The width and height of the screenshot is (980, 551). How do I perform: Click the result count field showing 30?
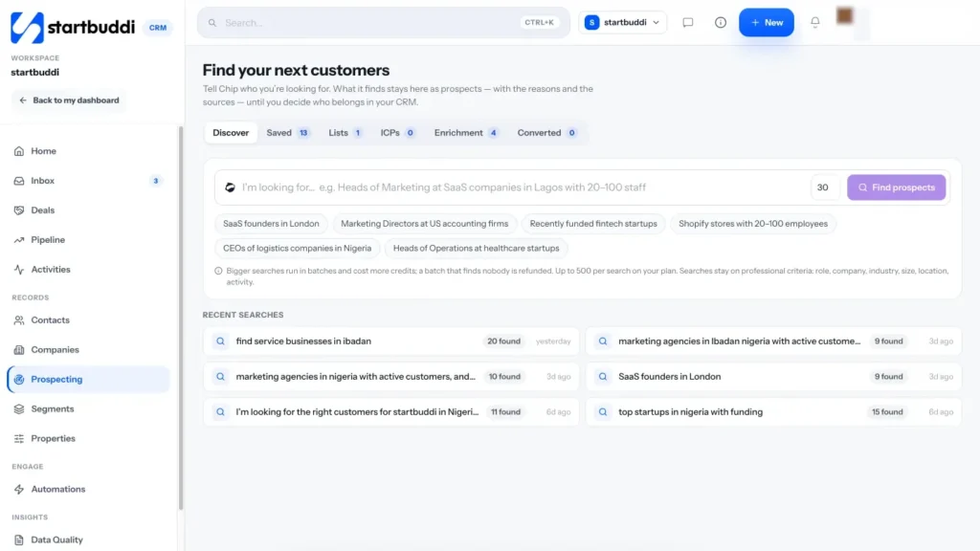[x=824, y=187]
